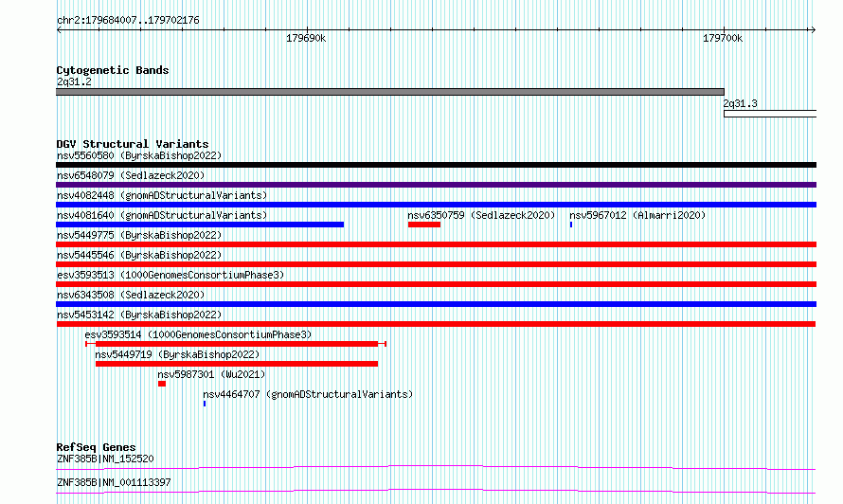Open esv3593514 (1000GenomesConsortiumPhase3) label
Screen dimensions: 843x504
[x=198, y=335]
